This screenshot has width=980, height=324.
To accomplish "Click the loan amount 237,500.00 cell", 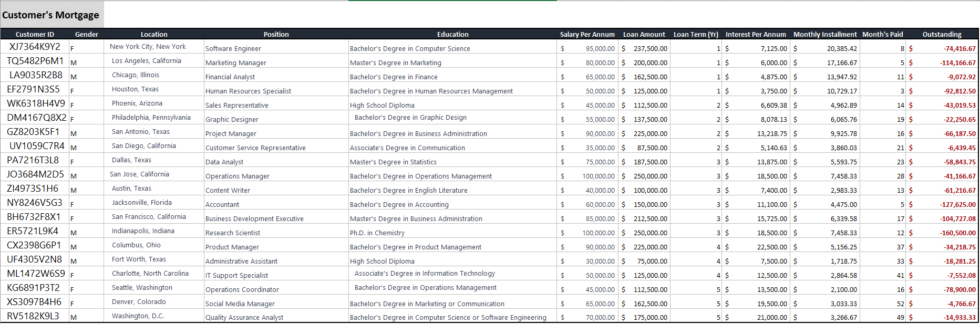I will pos(650,48).
